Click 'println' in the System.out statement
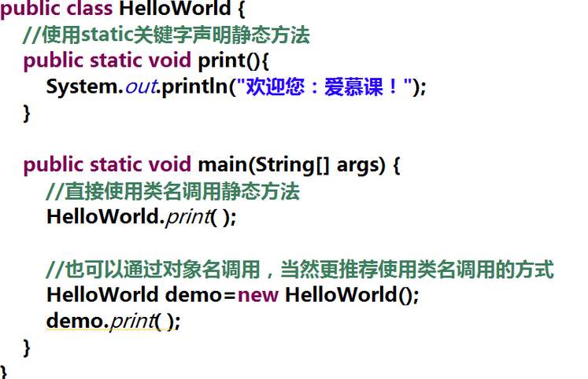This screenshot has width=588, height=379. click(x=194, y=86)
